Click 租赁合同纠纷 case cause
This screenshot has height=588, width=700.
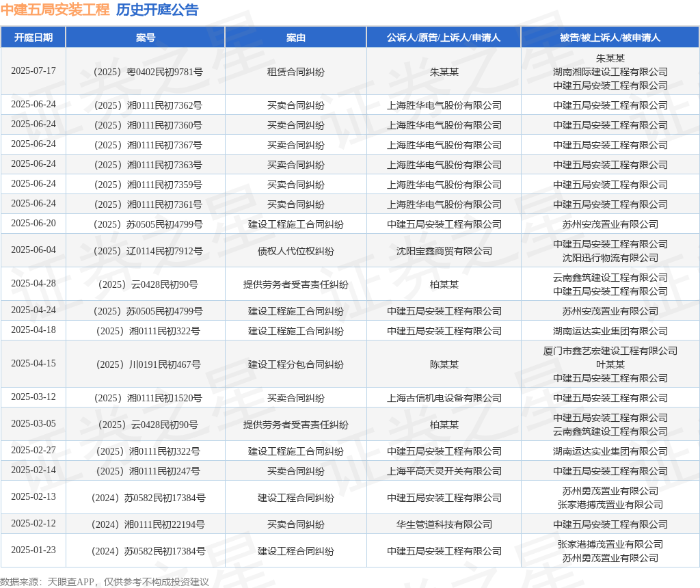pos(295,72)
